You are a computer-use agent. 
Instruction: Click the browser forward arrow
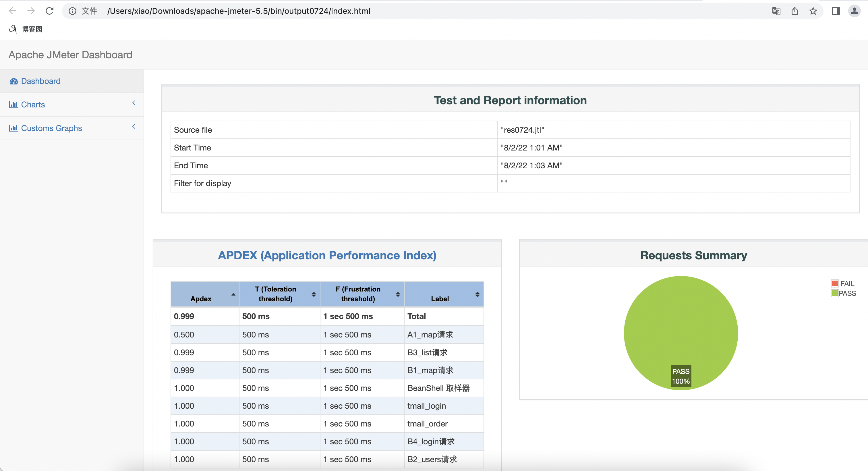click(31, 11)
